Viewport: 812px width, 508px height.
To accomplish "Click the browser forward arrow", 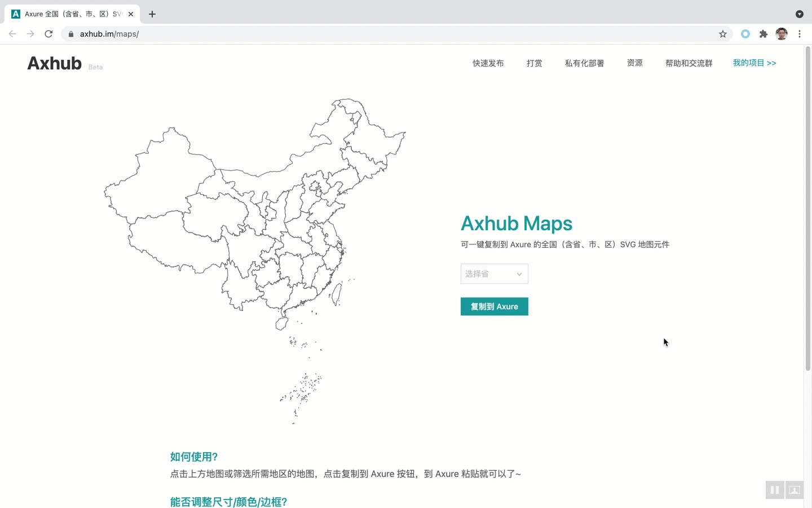I will tap(30, 34).
